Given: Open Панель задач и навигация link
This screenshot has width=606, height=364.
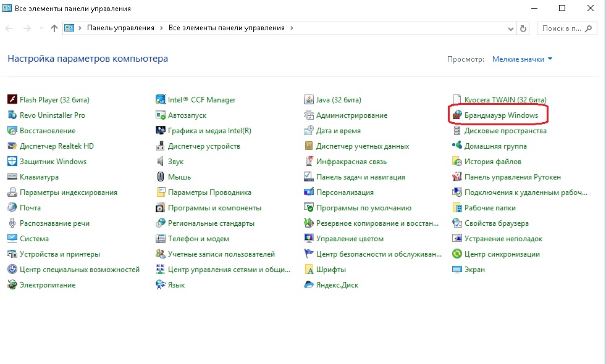Looking at the screenshot, I should pos(361,177).
